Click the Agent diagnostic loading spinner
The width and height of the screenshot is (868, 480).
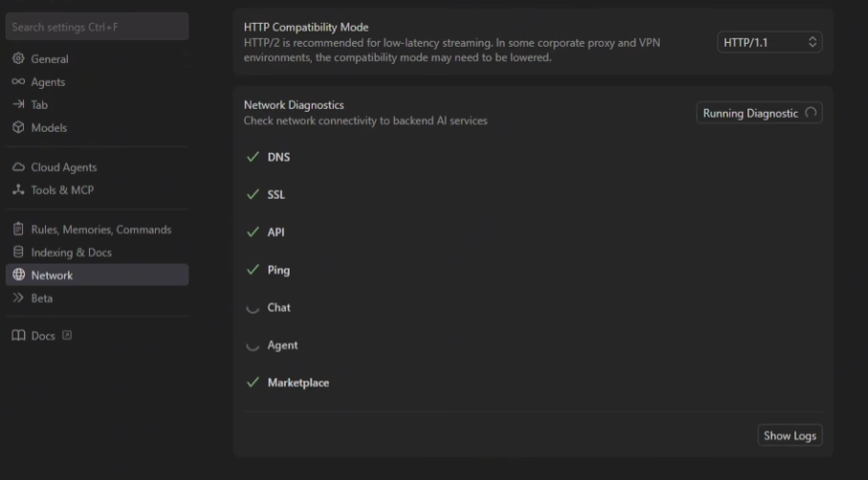(x=253, y=345)
